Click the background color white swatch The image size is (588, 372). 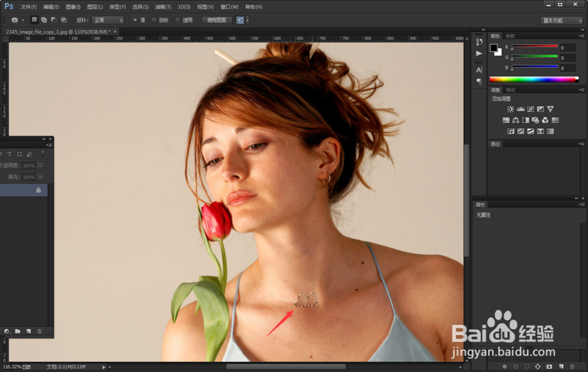click(499, 53)
